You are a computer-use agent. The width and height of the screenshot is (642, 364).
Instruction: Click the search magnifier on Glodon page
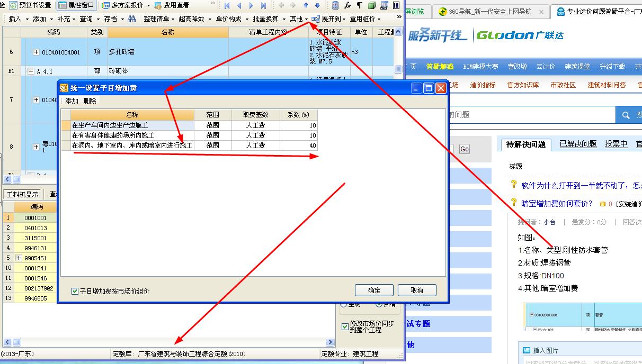pos(626,115)
